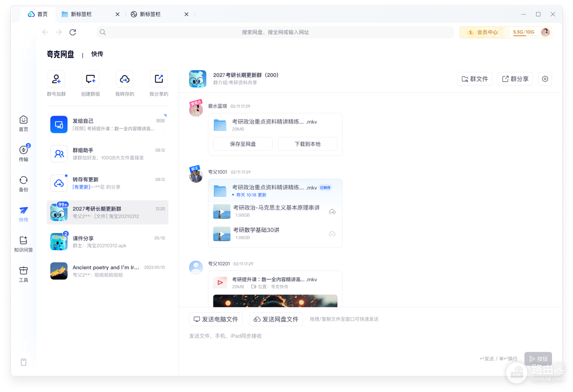Click the search magnifier icon
This screenshot has width=573, height=392.
tap(103, 32)
